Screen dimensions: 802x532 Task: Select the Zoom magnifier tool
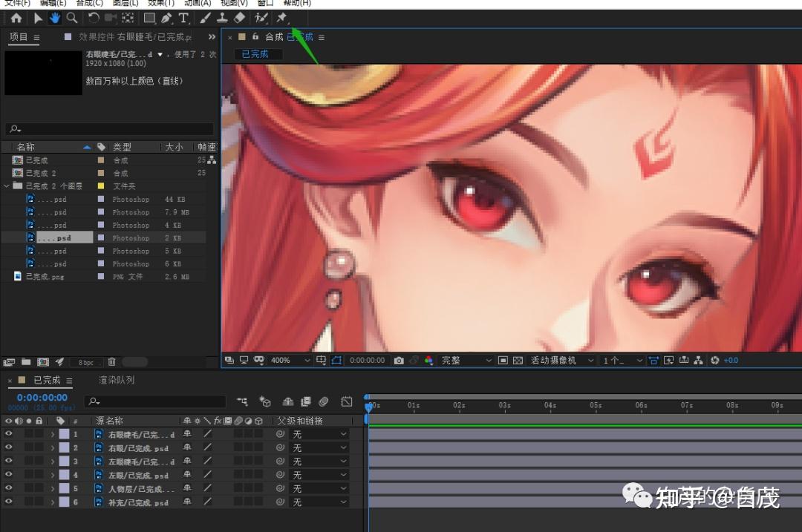point(72,19)
